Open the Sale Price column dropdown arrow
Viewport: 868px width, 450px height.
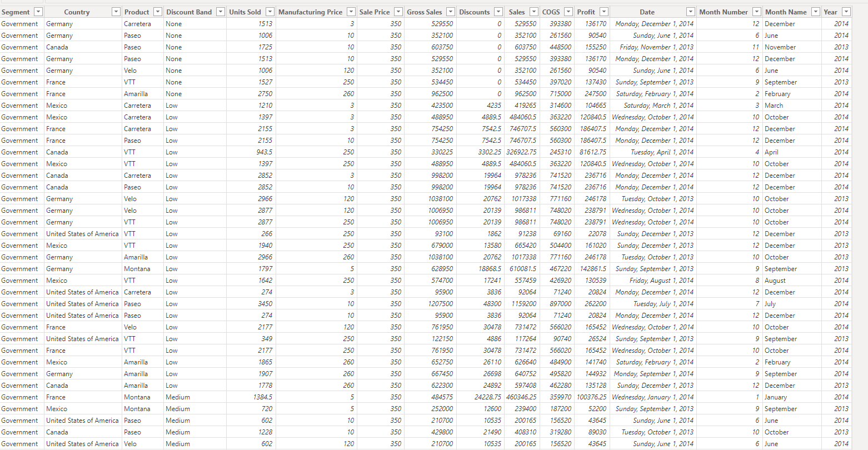tap(398, 12)
